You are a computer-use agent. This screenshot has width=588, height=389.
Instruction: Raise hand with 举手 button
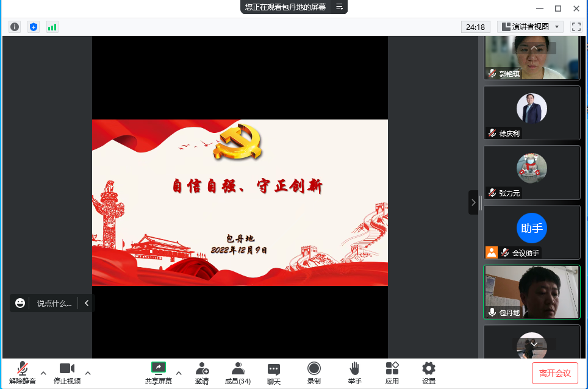coord(354,373)
